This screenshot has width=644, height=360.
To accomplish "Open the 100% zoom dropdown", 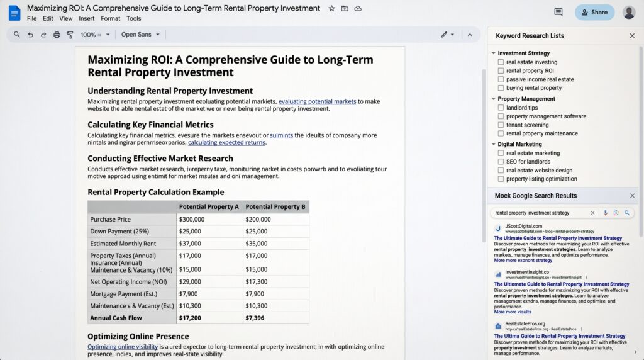I will pos(95,35).
